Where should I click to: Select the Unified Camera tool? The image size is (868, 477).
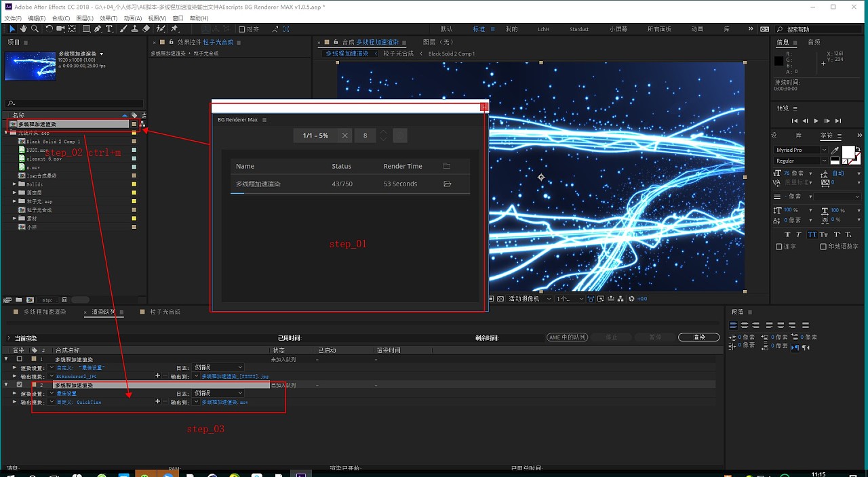click(x=60, y=28)
